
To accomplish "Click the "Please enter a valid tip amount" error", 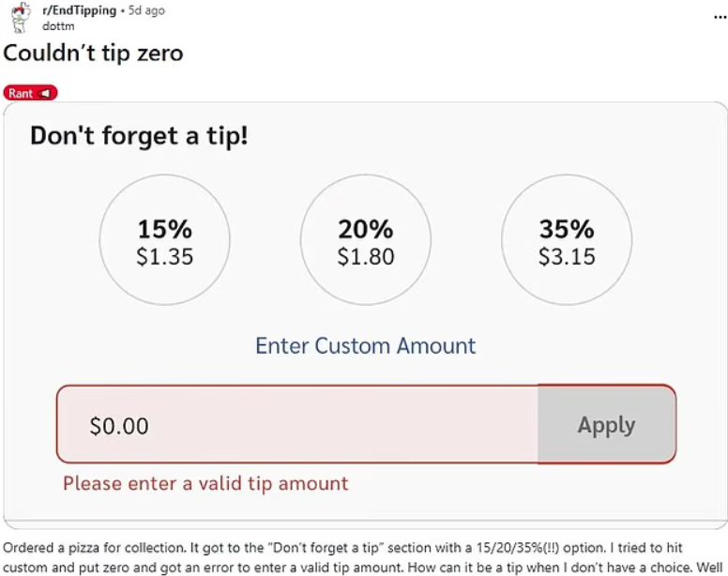I will click(205, 484).
